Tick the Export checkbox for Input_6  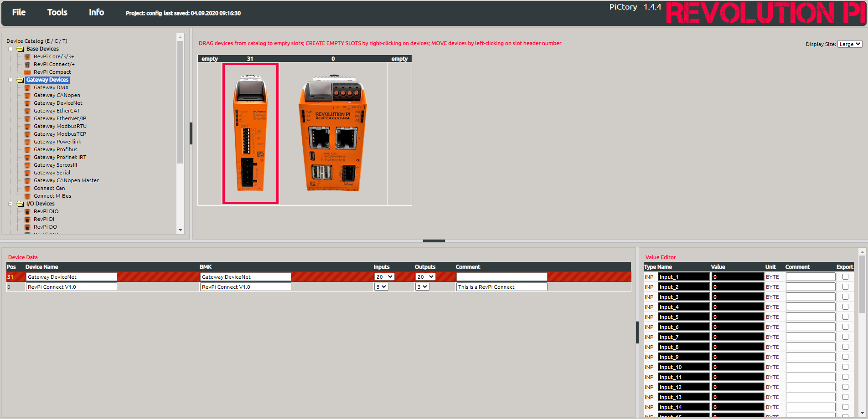coord(845,327)
